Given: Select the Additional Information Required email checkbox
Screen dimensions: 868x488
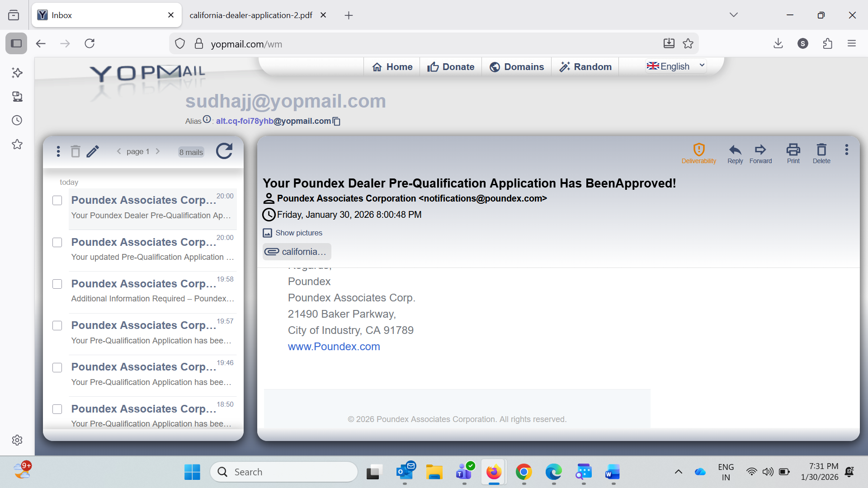Looking at the screenshot, I should (57, 284).
